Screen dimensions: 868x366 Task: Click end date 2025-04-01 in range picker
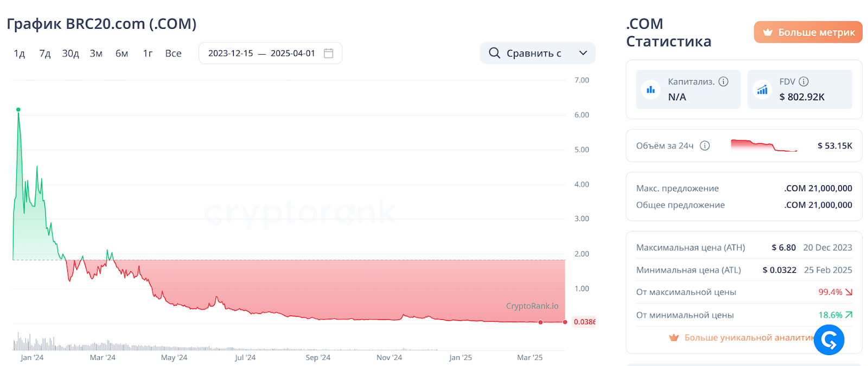click(x=293, y=53)
